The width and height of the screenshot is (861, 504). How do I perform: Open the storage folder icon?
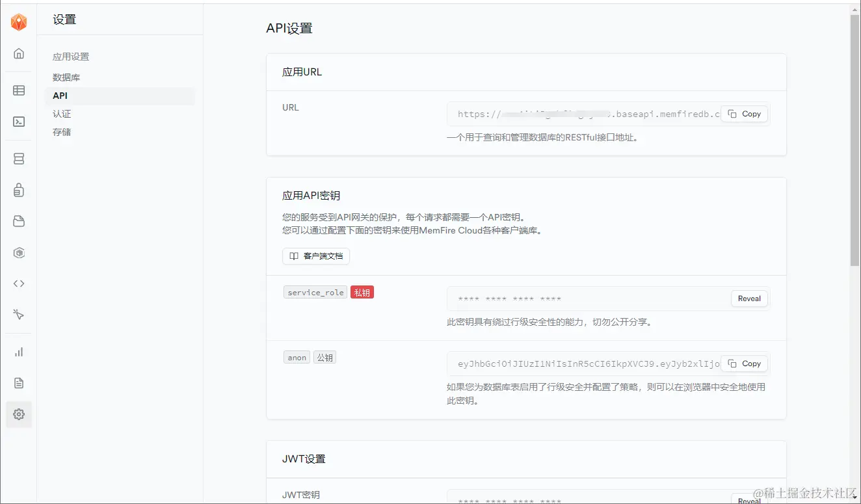pos(19,221)
